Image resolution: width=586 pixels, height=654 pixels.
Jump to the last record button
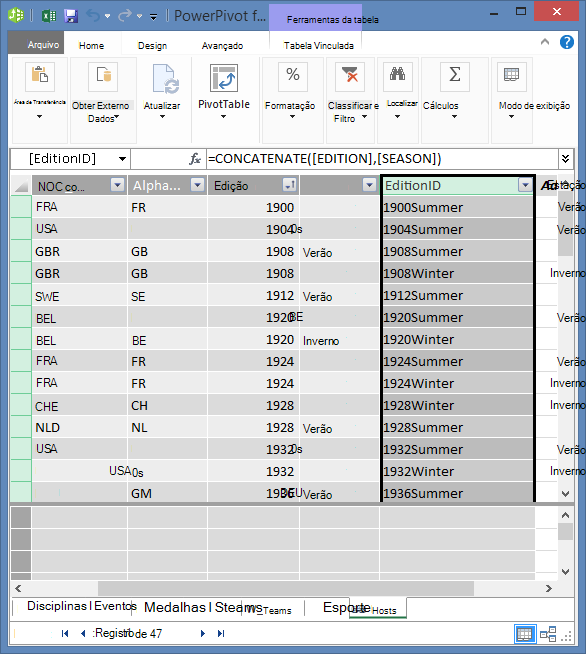coord(221,634)
